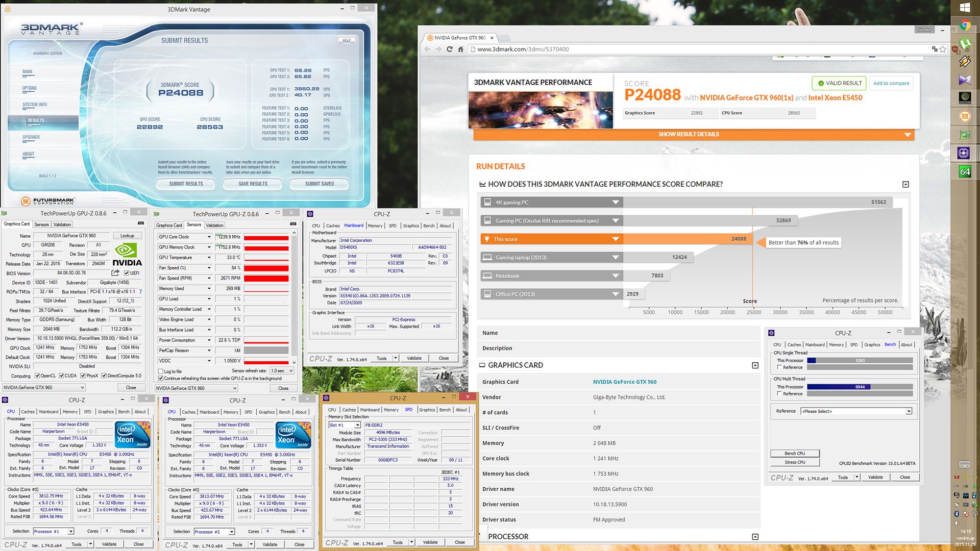Click Bench CPU button in CPU-Z

coord(795,454)
